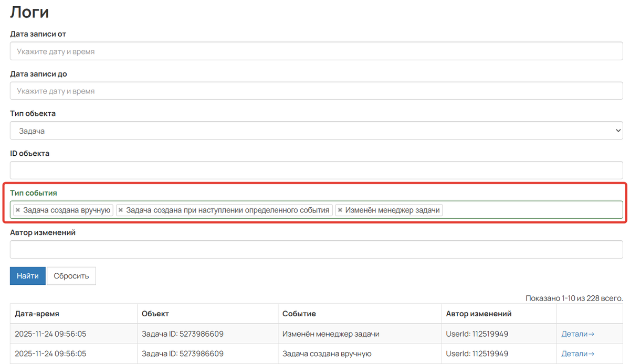Focus the "Дата записи до" field
Viewport: 630px width, 364px height.
point(316,91)
